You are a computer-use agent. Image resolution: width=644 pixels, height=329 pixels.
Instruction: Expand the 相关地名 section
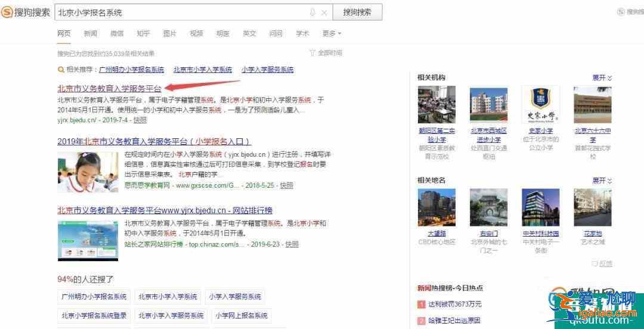[x=602, y=181]
